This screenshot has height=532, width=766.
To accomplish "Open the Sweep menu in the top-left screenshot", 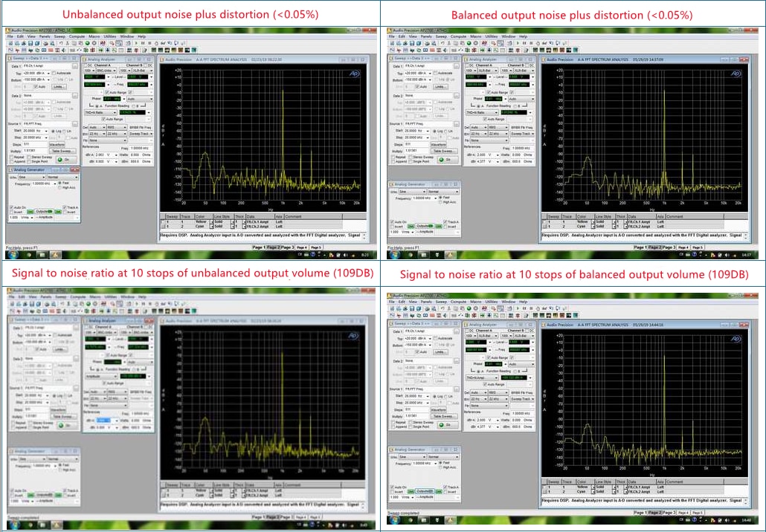I will click(59, 36).
